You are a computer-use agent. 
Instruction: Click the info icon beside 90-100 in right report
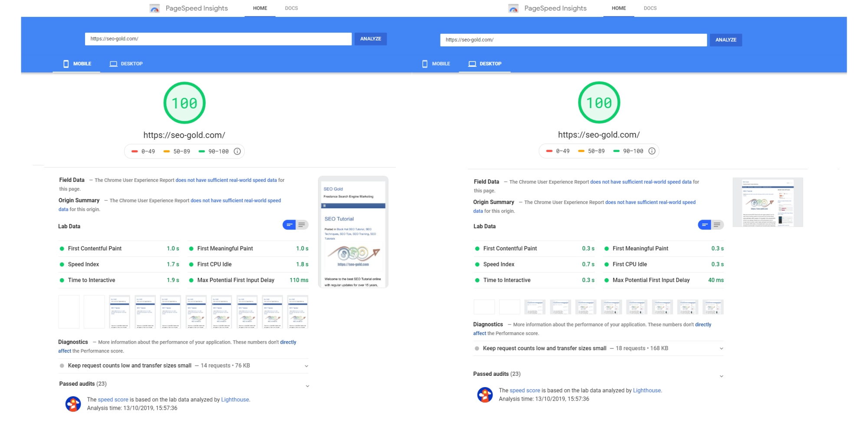(652, 151)
